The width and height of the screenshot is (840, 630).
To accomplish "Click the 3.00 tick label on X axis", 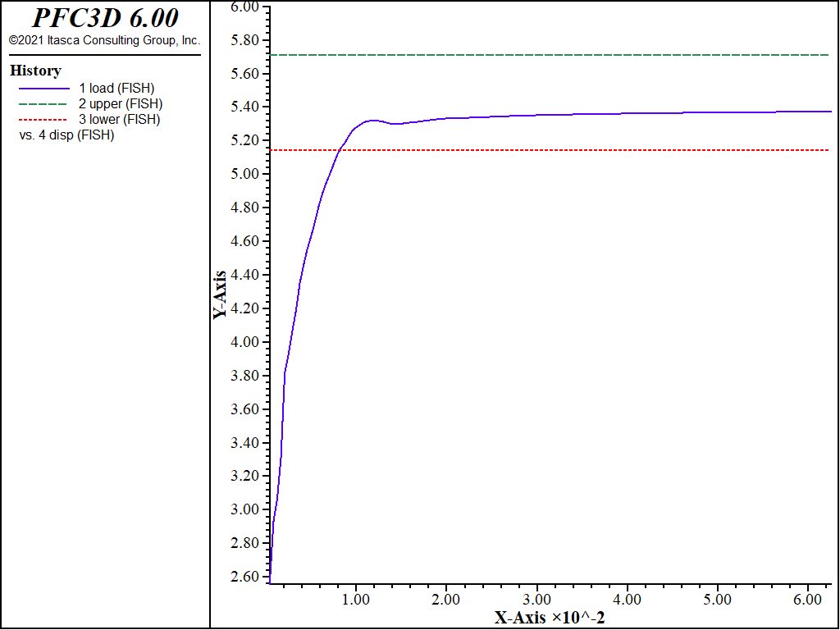I will click(x=536, y=599).
